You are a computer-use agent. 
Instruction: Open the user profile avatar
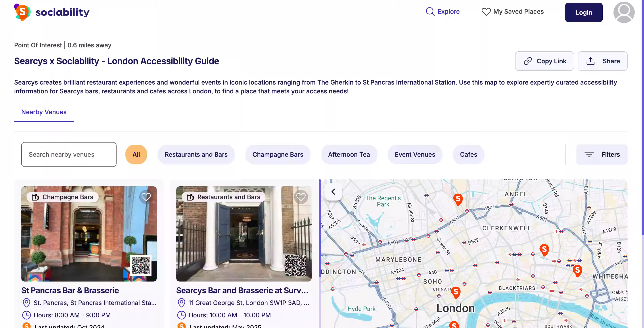624,12
